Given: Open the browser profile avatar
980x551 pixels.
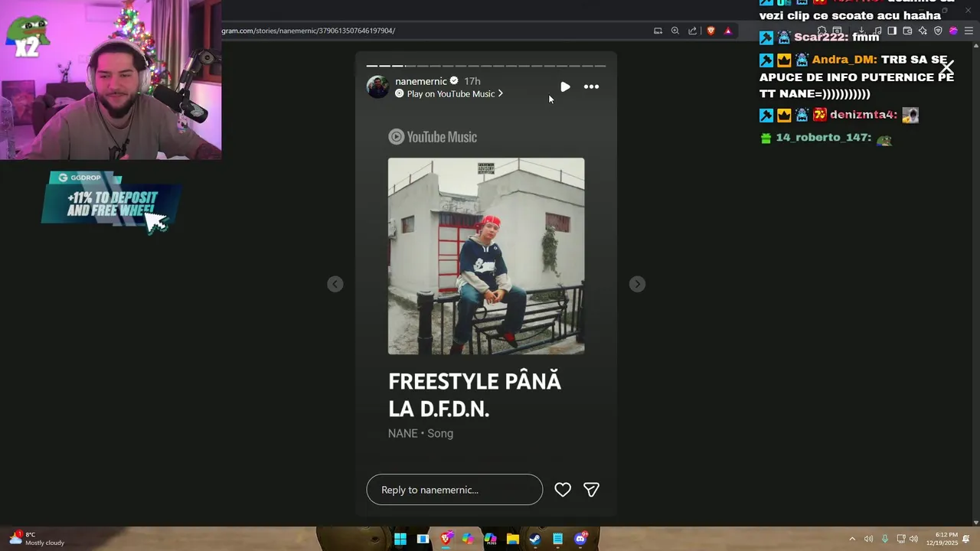Looking at the screenshot, I should point(953,31).
